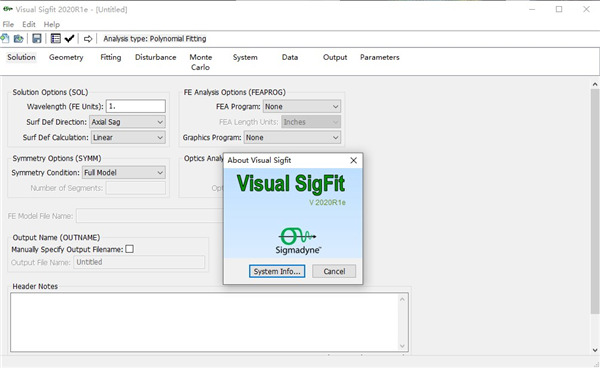Click Header Notes scrollbar down arrow

pos(403,346)
